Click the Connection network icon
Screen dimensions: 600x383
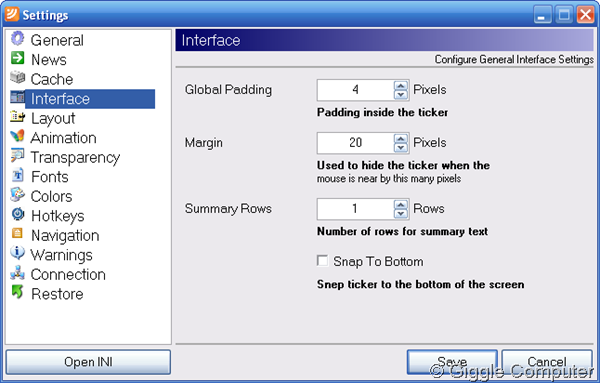[x=17, y=273]
